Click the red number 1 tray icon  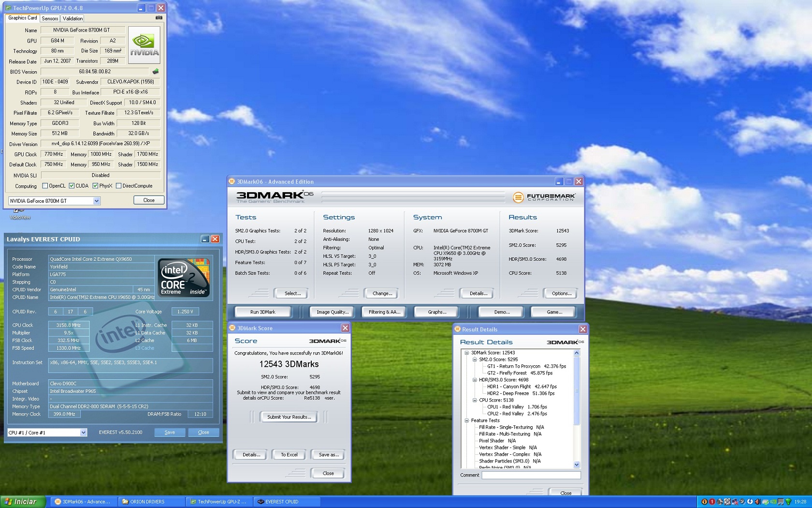tap(712, 502)
